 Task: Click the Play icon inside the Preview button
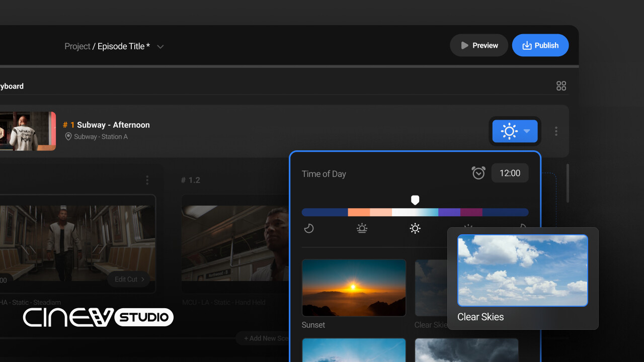(x=465, y=45)
